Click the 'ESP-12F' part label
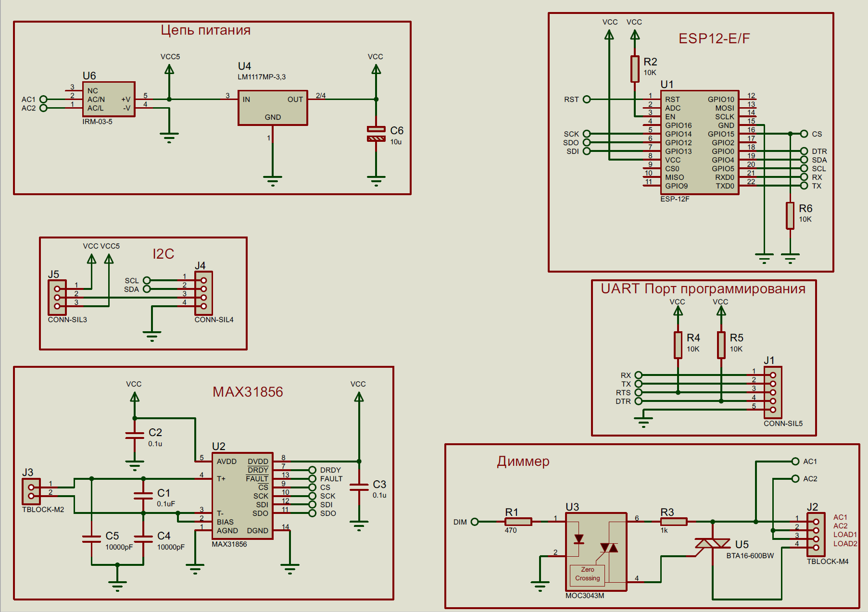This screenshot has width=868, height=612. coord(675,199)
